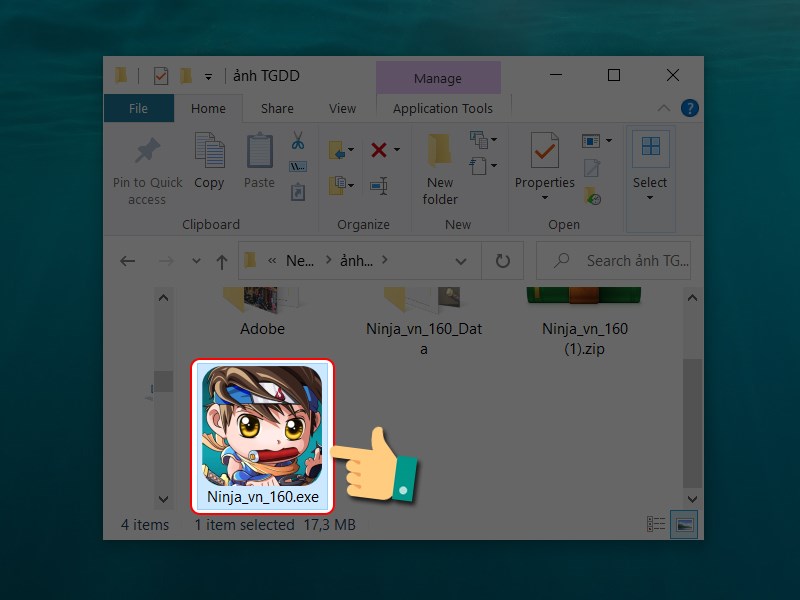Screen dimensions: 800x600
Task: Switch to the View tab
Action: [342, 108]
